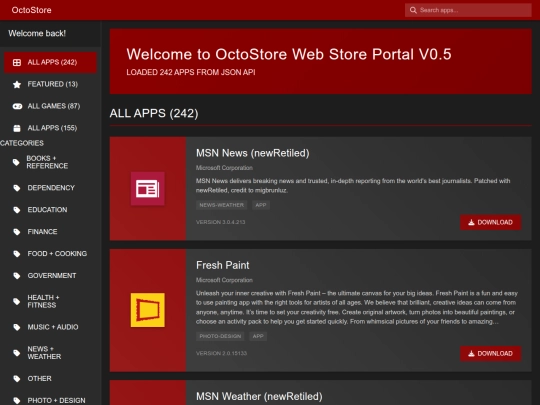Open the News + Weather category
Image resolution: width=540 pixels, height=405 pixels.
[50, 353]
